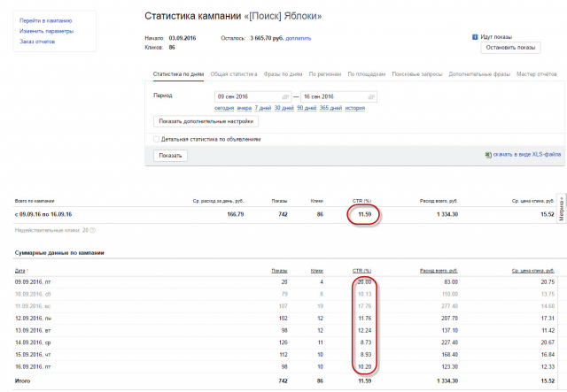Click 'Остановить показы' button
The width and height of the screenshot is (567, 392).
[x=510, y=48]
